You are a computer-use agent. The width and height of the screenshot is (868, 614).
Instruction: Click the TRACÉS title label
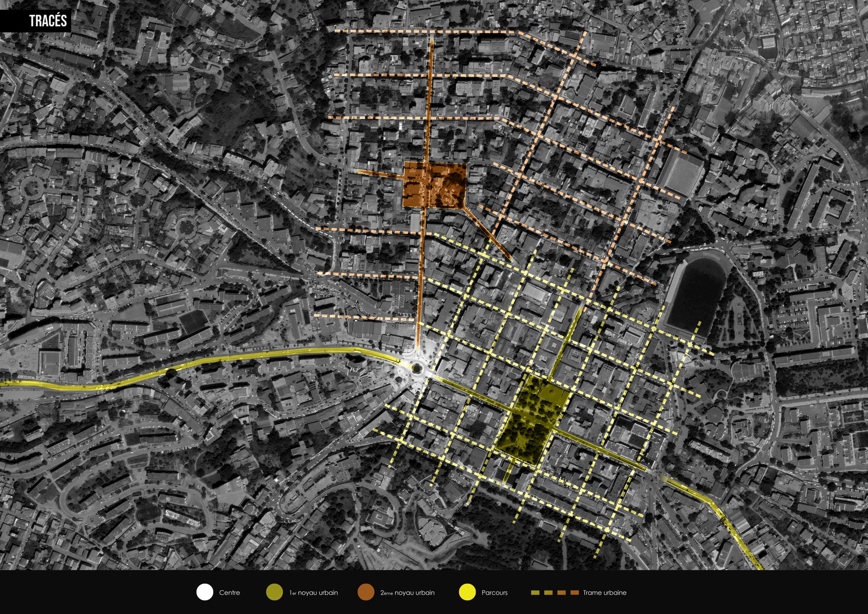(48, 21)
